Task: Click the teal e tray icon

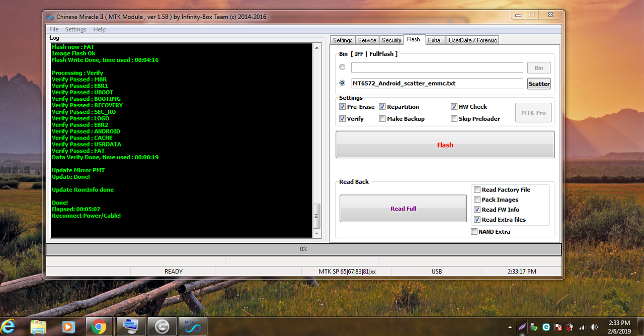Action: 546,327
